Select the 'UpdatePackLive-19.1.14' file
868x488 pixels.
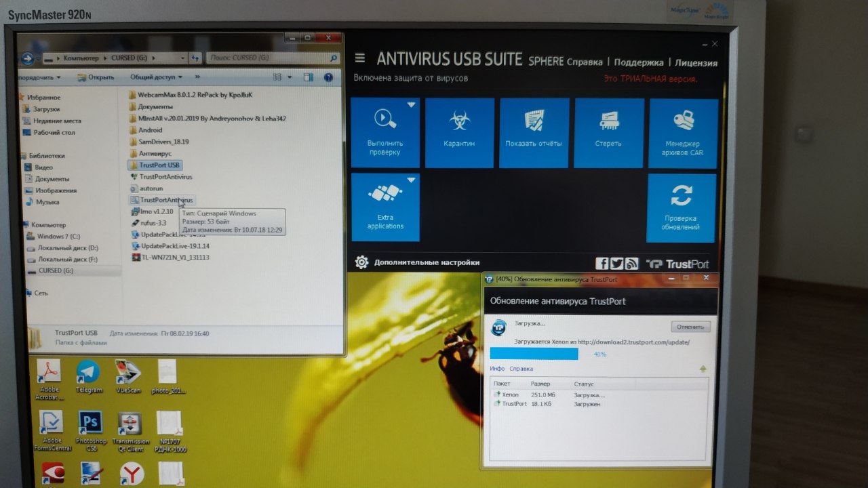point(170,246)
